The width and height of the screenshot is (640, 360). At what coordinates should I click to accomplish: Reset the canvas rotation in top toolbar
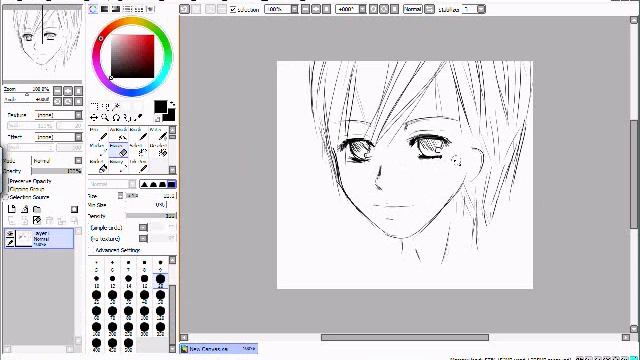click(394, 9)
